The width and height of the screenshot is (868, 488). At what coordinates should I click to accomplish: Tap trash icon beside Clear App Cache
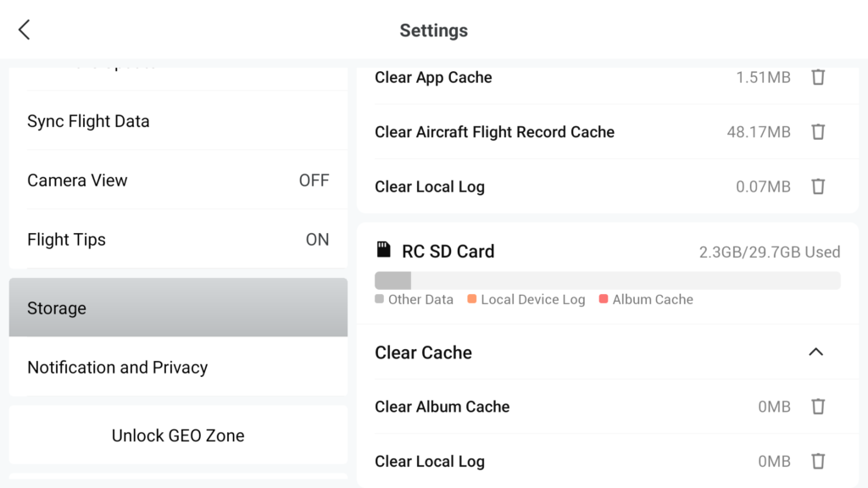[818, 77]
